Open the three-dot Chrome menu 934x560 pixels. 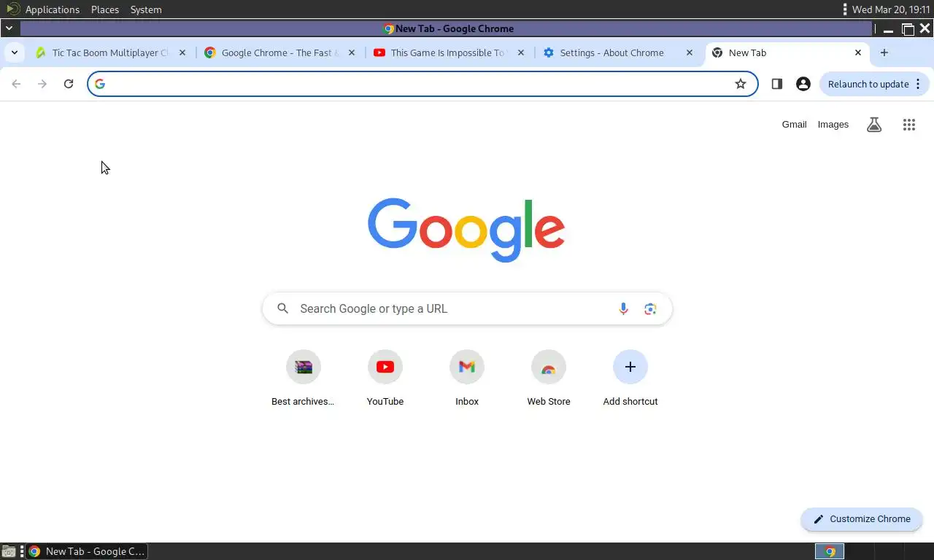pyautogui.click(x=918, y=84)
